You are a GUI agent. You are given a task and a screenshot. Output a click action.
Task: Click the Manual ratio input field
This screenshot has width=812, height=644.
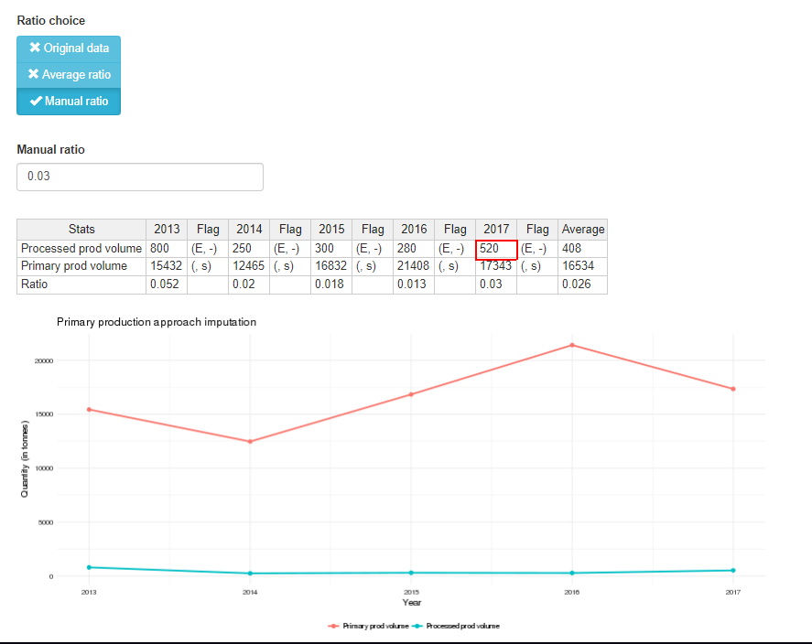coord(140,177)
